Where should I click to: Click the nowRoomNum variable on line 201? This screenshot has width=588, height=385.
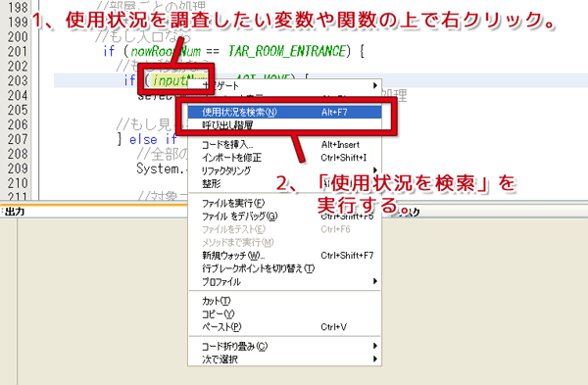(166, 51)
